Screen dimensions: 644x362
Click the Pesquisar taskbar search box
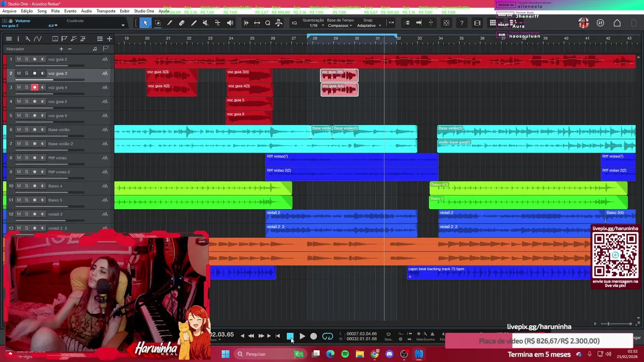click(x=271, y=354)
